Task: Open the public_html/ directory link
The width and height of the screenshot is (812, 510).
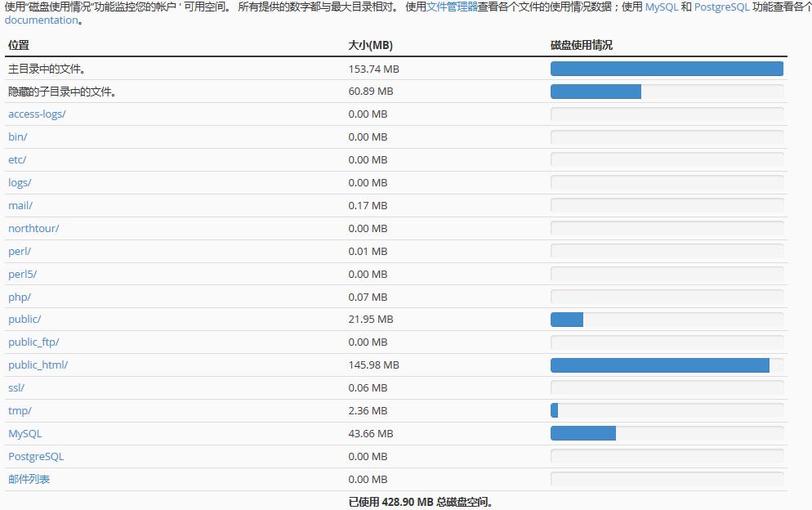Action: 38,365
